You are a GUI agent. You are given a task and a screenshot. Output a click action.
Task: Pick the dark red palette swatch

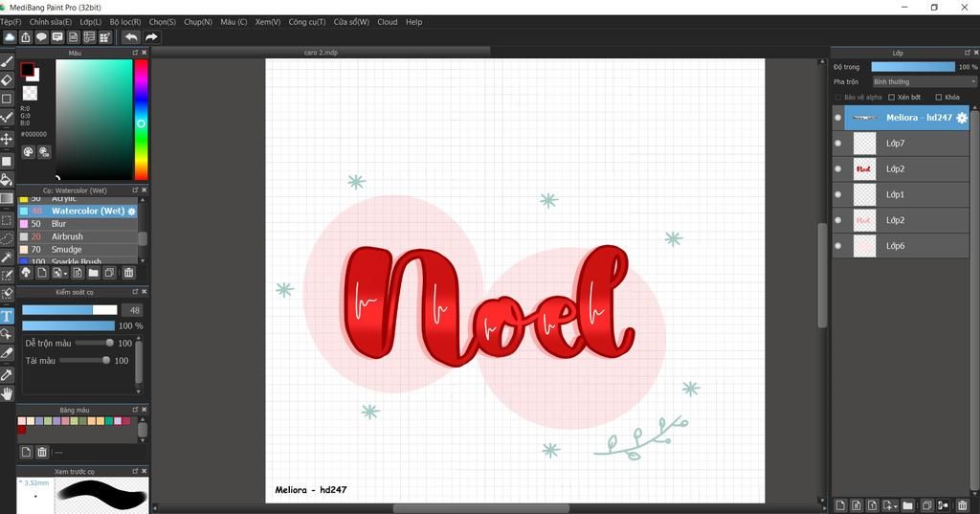pos(22,430)
